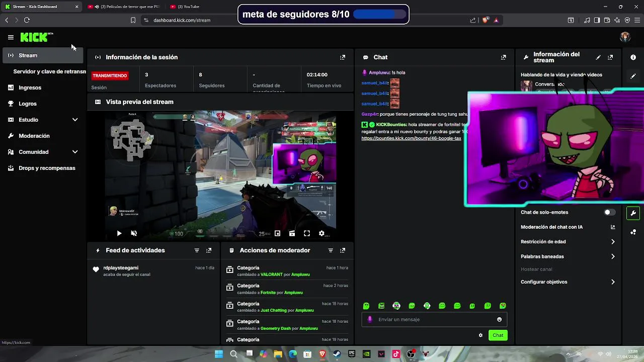Pop out the Acciones de moderador panel
644x362 pixels.
pos(343,250)
